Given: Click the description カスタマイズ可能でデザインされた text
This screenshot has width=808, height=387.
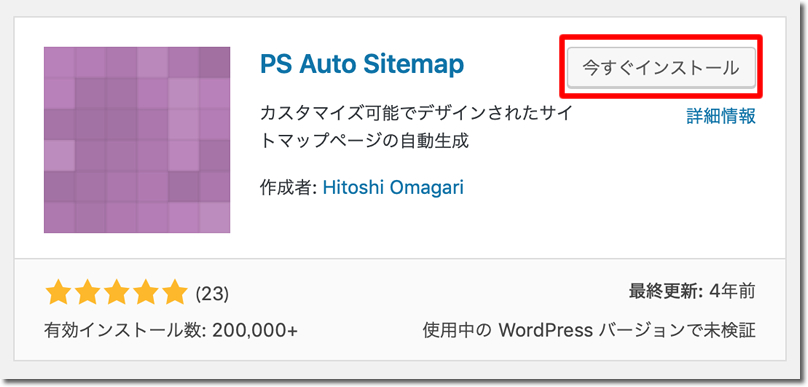Looking at the screenshot, I should (x=417, y=127).
